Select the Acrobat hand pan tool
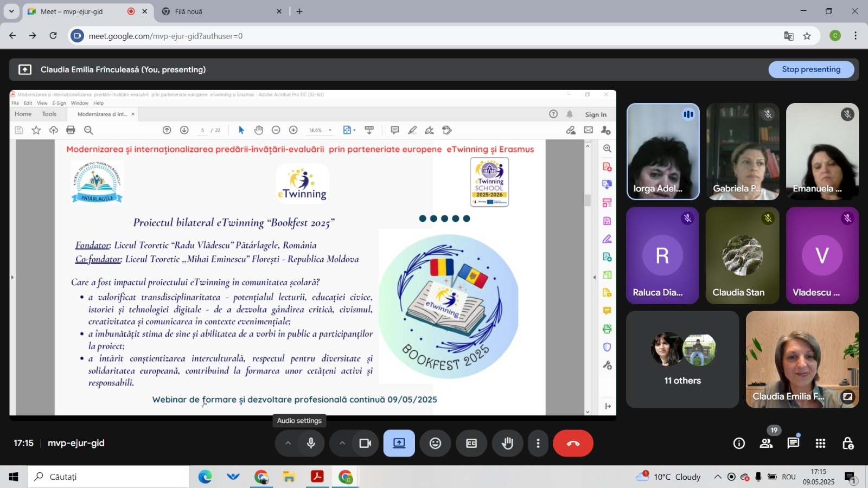 point(259,130)
